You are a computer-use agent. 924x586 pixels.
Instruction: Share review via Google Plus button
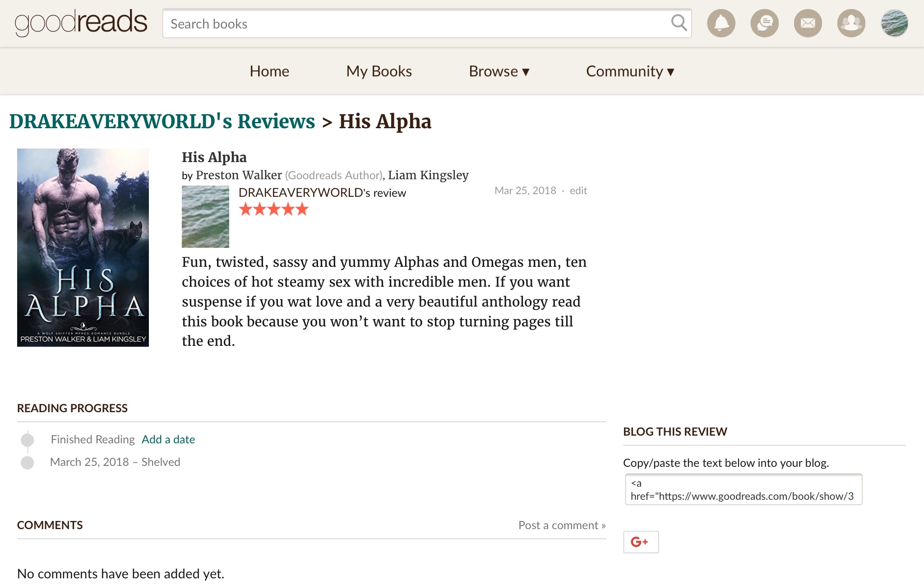pos(641,542)
